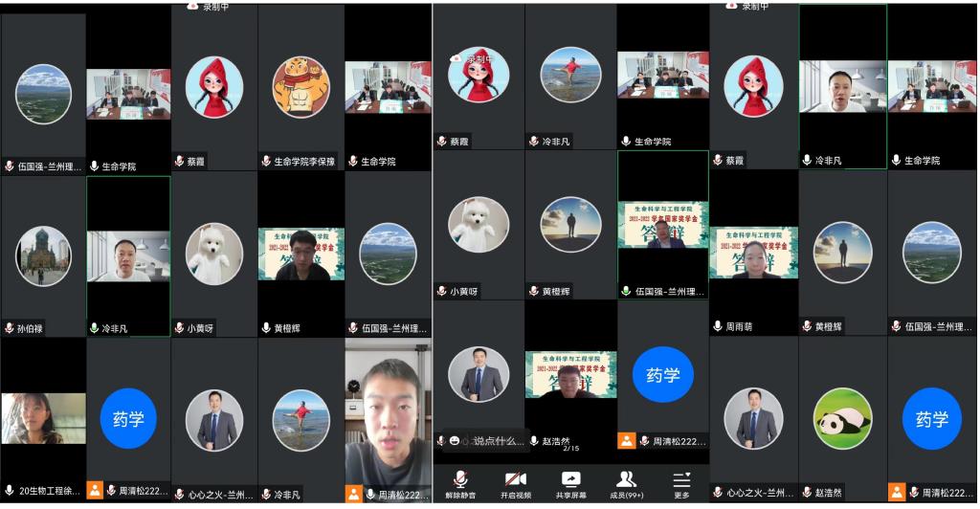Tap the 说点什么 chat input box
Screen dimensions: 980x509
click(498, 441)
